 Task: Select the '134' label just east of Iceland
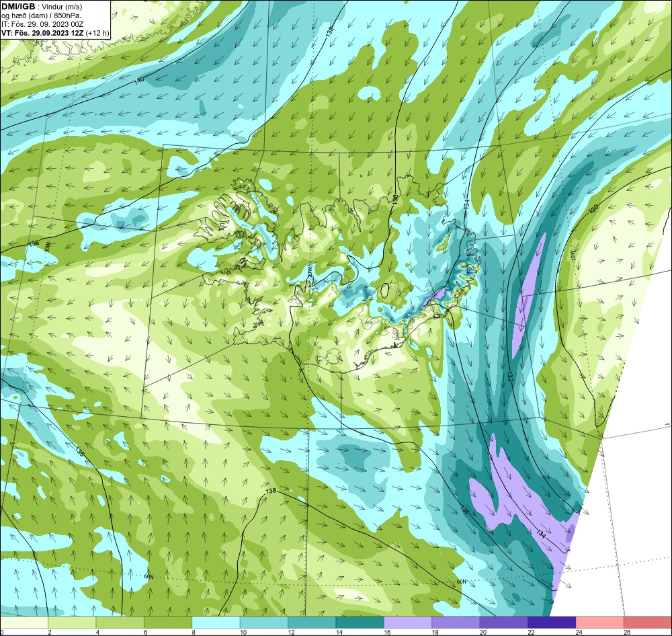click(x=466, y=204)
